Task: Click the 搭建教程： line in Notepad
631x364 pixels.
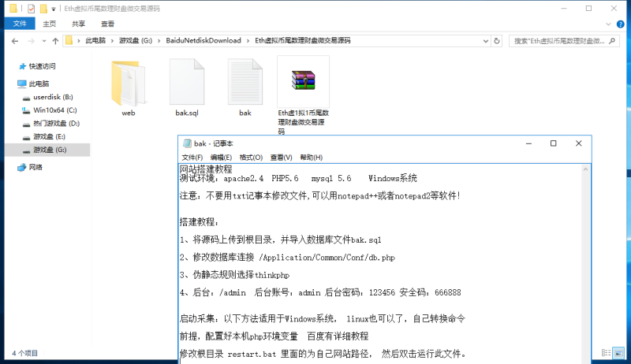Action: coord(200,222)
